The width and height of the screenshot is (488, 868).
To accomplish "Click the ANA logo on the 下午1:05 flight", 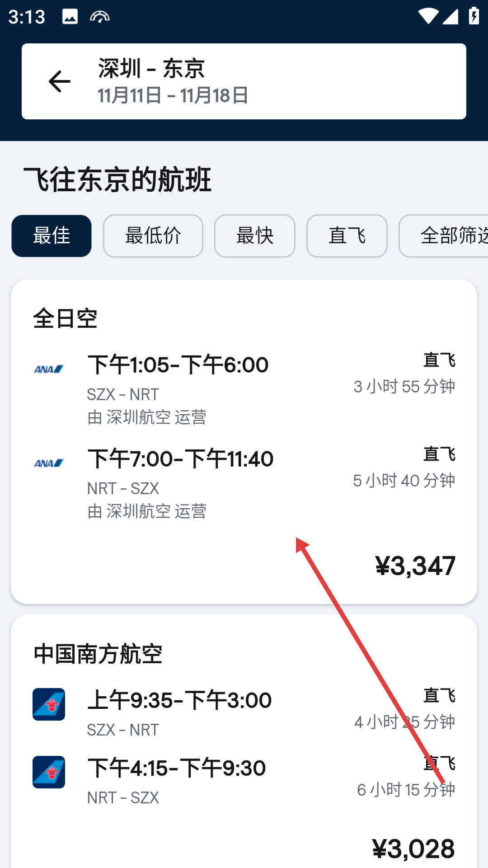I will click(x=48, y=368).
